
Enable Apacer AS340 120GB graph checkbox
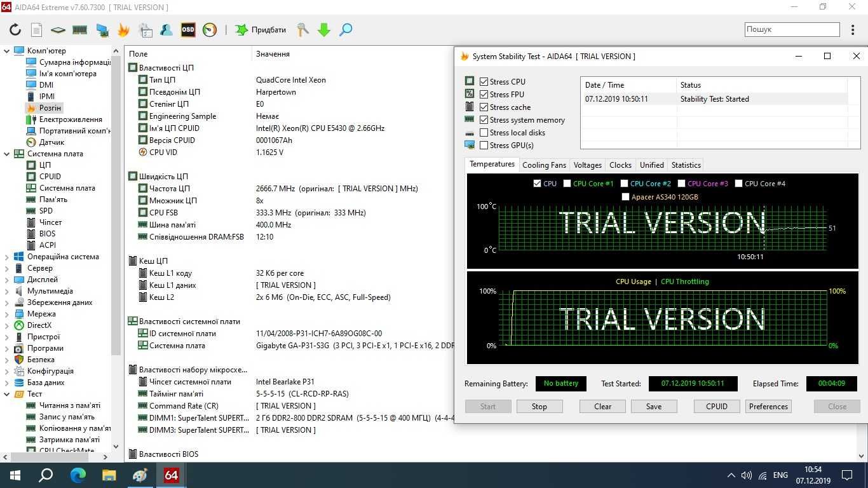pyautogui.click(x=625, y=196)
